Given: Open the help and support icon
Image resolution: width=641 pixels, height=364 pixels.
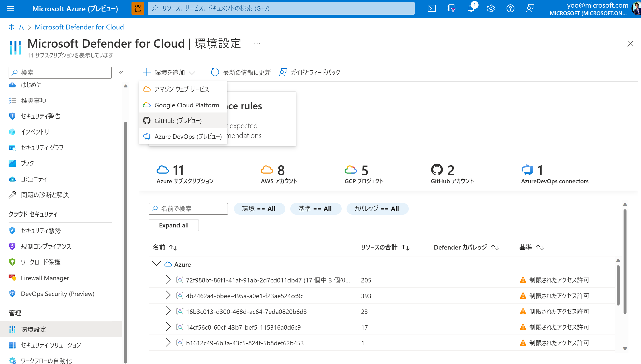Looking at the screenshot, I should tap(510, 9).
